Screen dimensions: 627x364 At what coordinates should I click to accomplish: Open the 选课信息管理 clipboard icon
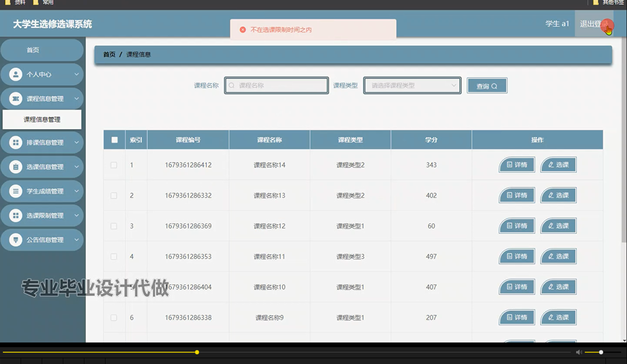(16, 167)
